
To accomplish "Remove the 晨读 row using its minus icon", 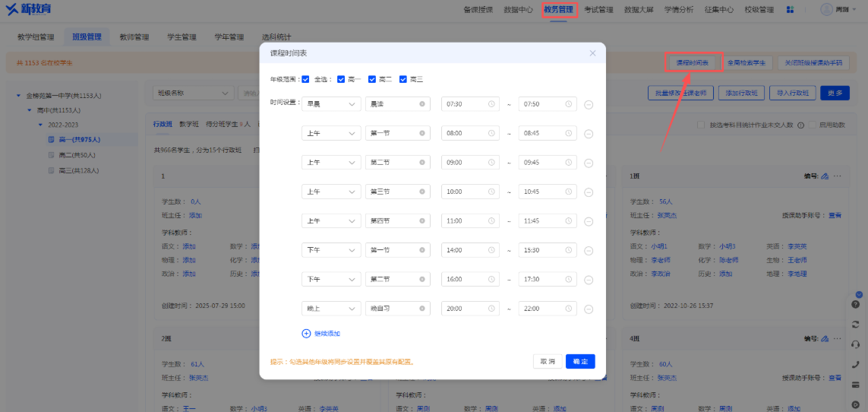I will 589,104.
